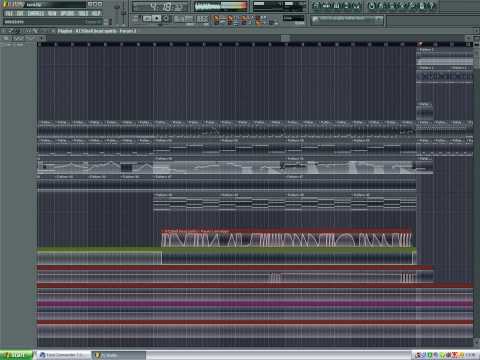Click the first icon in the tools shortcut panel
Image resolution: width=480 pixels, height=360 pixels.
(372, 6)
